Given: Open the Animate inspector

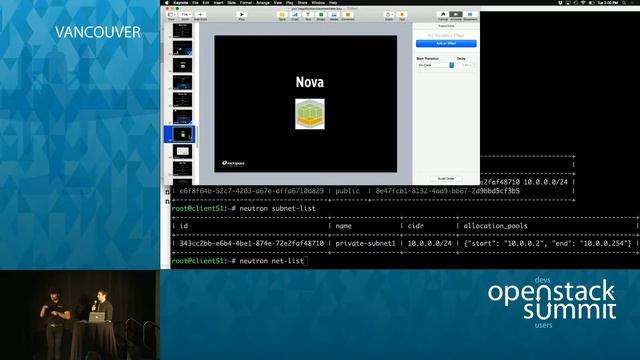Looking at the screenshot, I should pos(456,15).
